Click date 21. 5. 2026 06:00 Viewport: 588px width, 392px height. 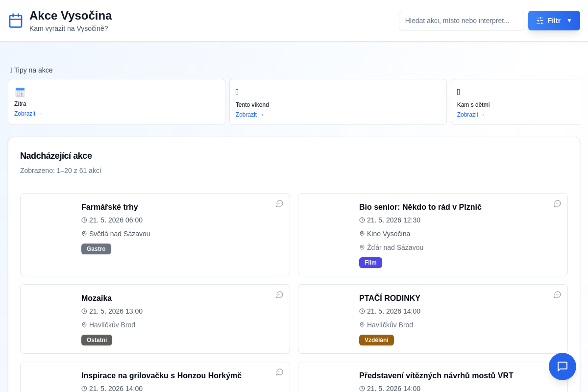(x=116, y=220)
